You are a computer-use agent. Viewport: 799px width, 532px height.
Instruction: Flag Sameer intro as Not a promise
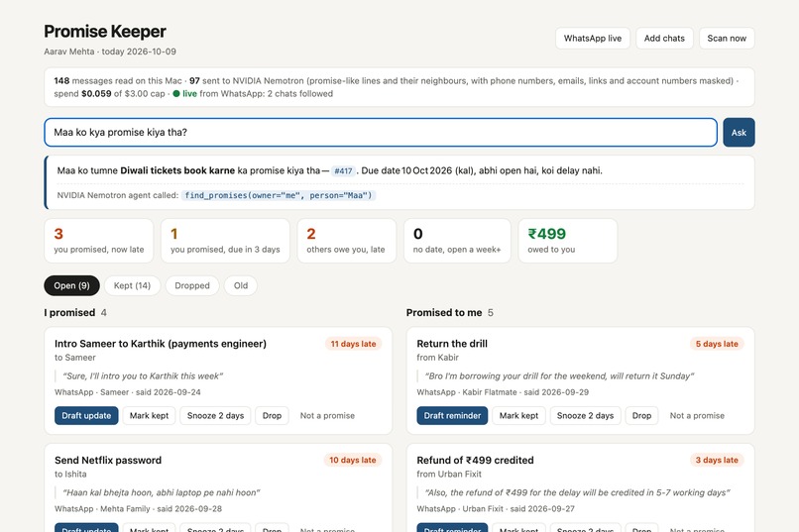[x=327, y=415]
